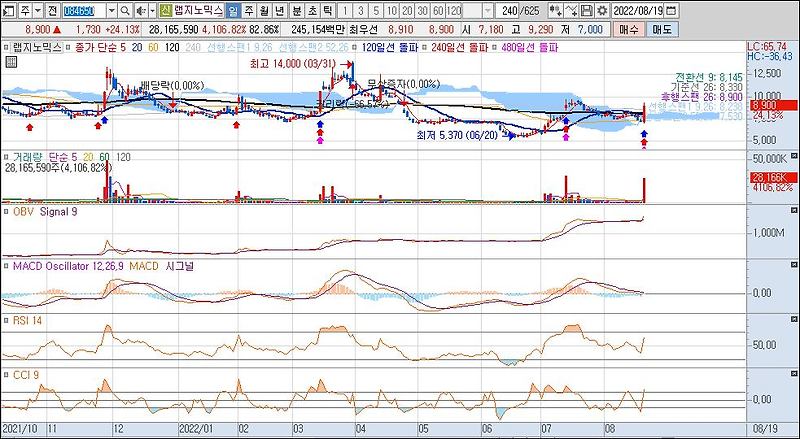Switch to 주 weekly chart tab
Screen dimensions: 800x439
[248, 10]
